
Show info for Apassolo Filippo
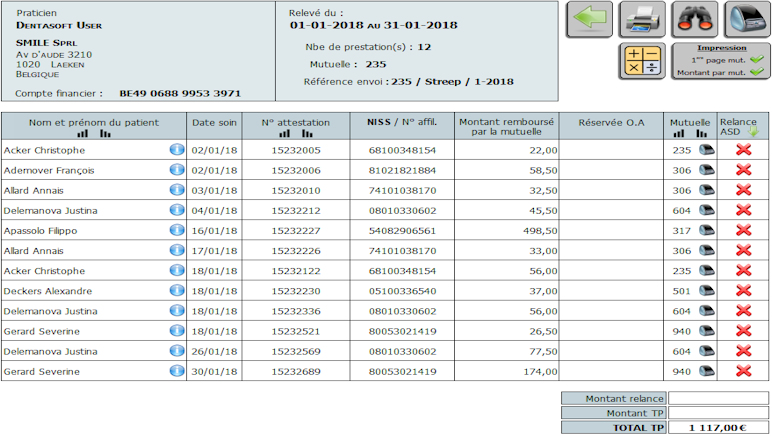pyautogui.click(x=177, y=230)
